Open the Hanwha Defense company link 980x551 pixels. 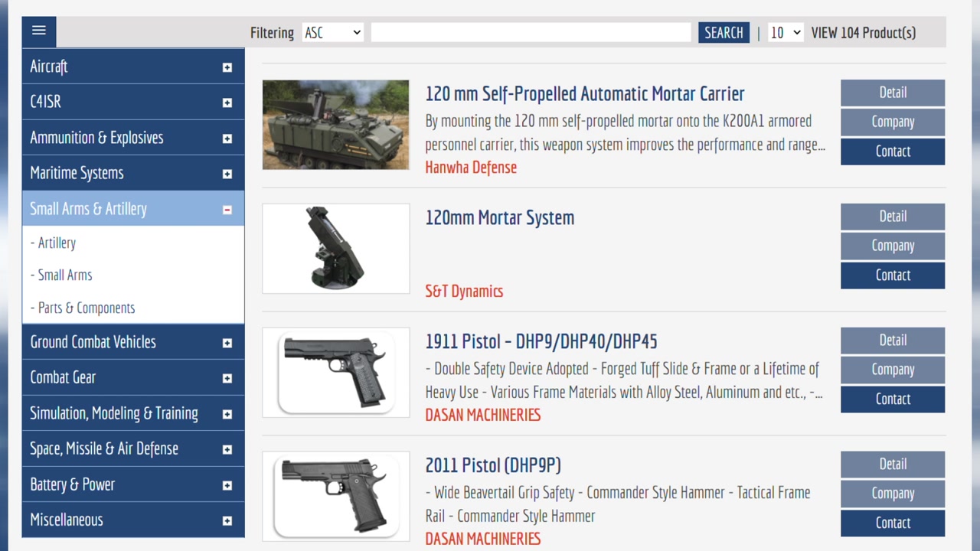coord(471,168)
